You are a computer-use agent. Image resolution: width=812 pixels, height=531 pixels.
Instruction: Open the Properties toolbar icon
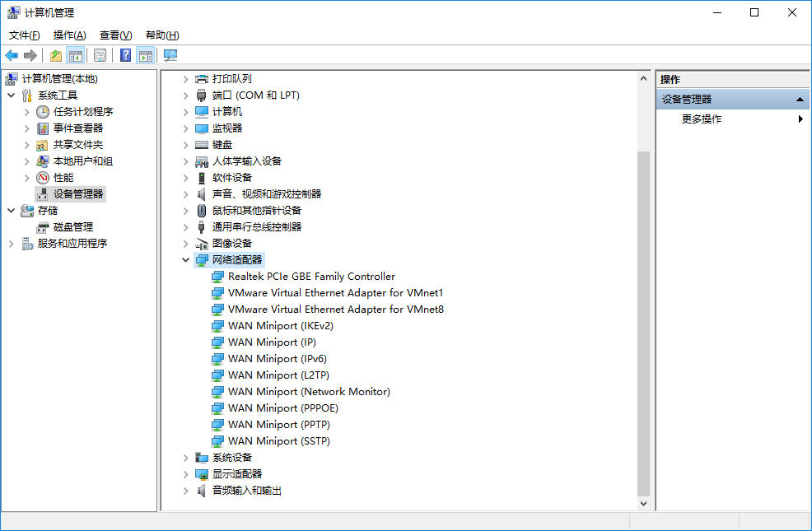tap(100, 55)
